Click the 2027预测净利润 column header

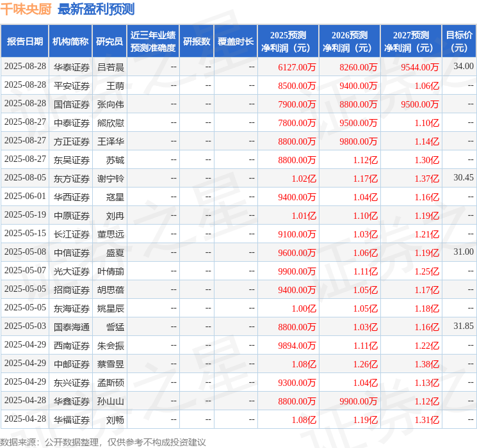tap(411, 42)
